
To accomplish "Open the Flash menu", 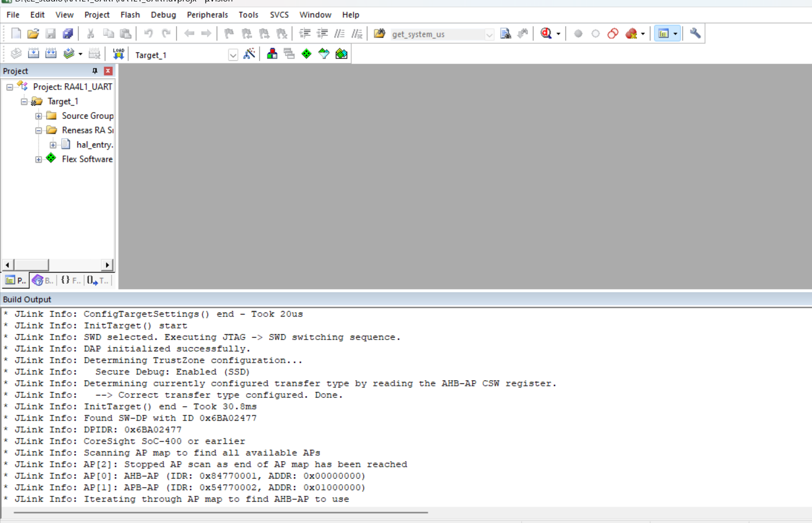I will click(x=130, y=15).
